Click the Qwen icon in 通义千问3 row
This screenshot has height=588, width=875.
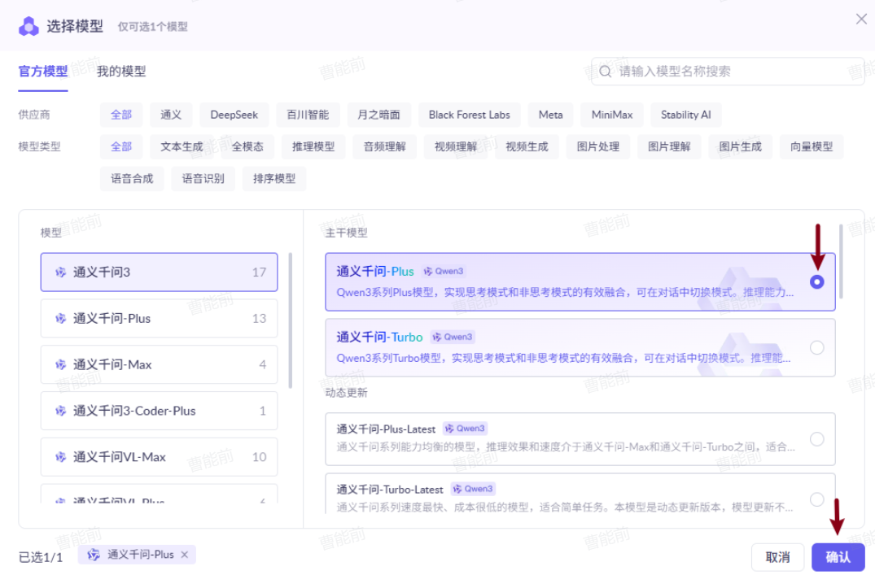tap(60, 272)
